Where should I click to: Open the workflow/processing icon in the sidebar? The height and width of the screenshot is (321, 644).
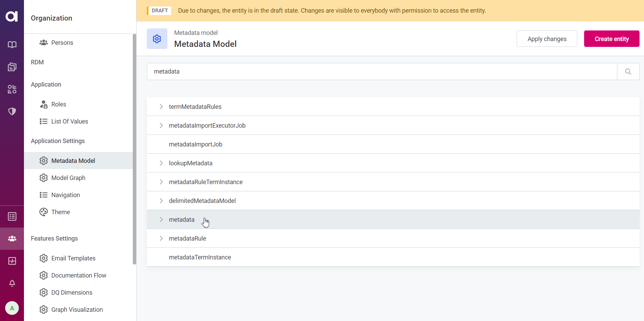[x=12, y=89]
